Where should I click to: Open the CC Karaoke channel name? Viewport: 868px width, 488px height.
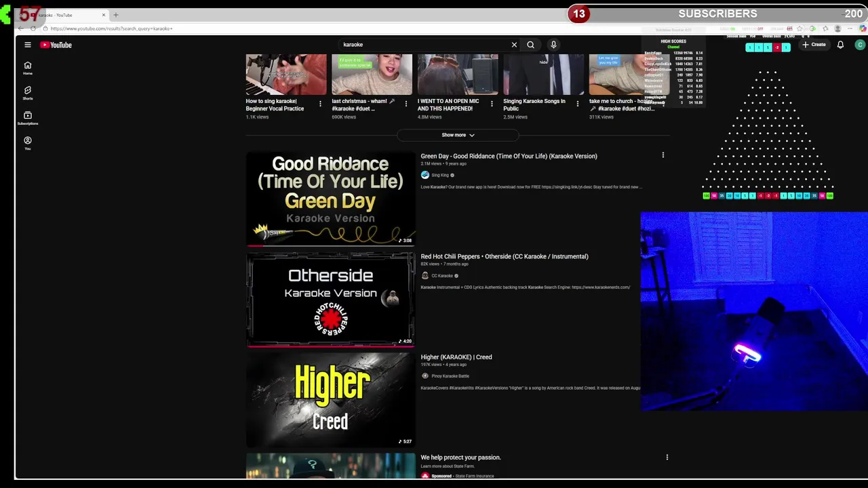coord(442,276)
